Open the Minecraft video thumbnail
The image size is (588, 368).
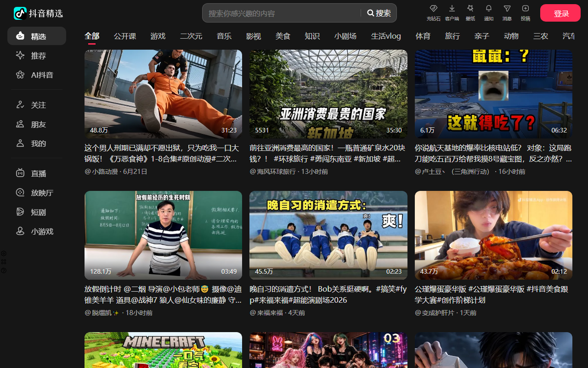click(x=163, y=350)
